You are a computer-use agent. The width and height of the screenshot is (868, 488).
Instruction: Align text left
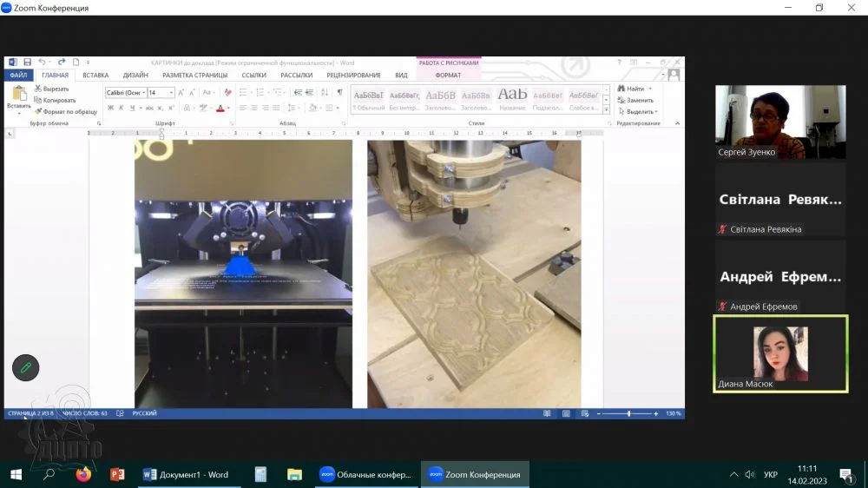[x=243, y=108]
